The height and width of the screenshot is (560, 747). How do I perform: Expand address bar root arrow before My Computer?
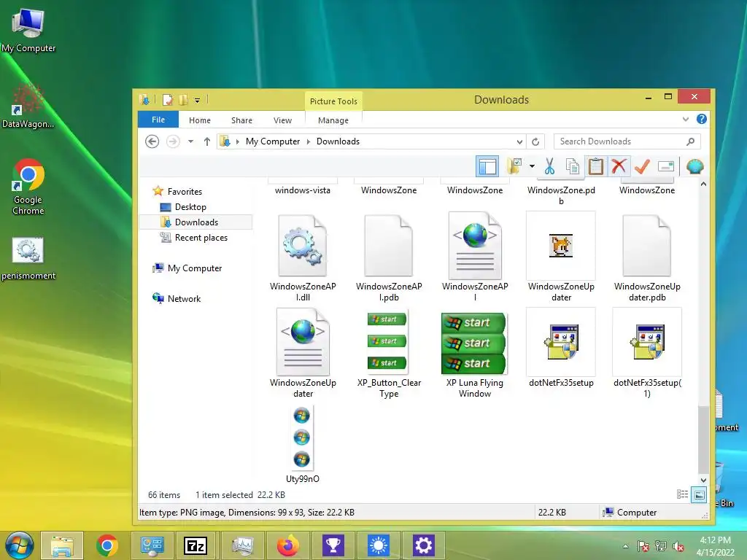[238, 141]
